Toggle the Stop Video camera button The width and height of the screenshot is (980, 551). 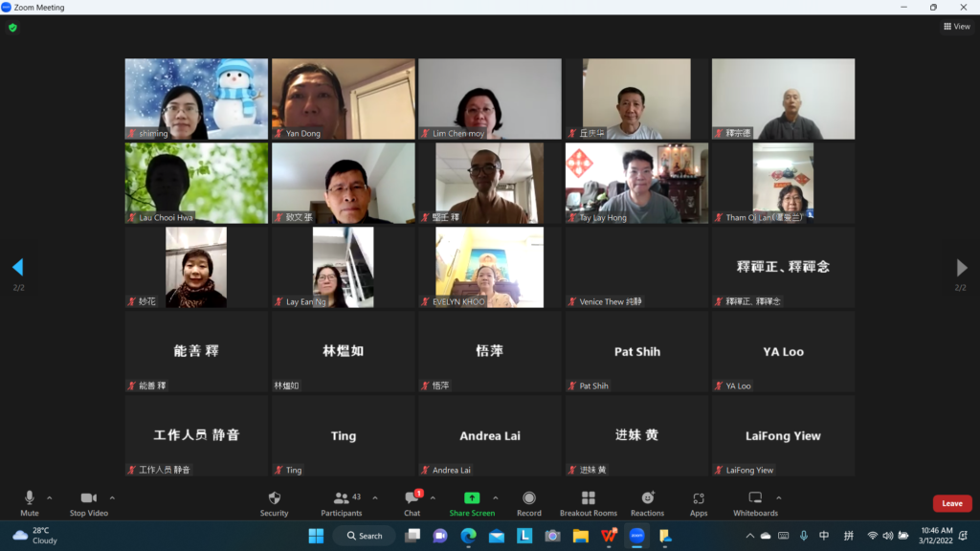[88, 498]
